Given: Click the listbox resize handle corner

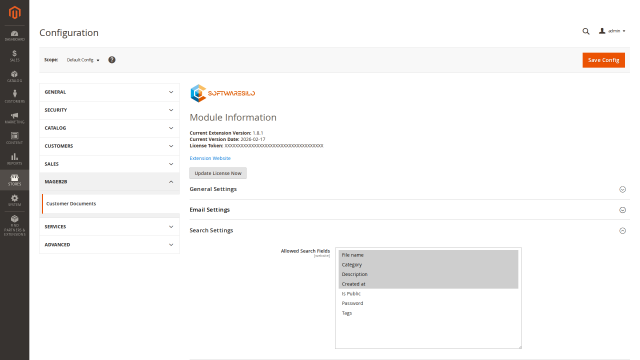Looking at the screenshot, I should pyautogui.click(x=520, y=347).
